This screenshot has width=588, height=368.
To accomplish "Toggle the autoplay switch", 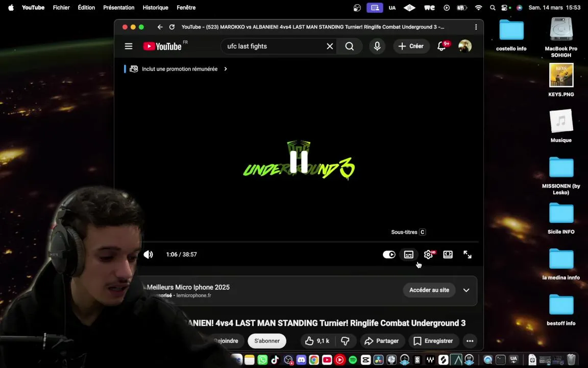I will coord(389,255).
